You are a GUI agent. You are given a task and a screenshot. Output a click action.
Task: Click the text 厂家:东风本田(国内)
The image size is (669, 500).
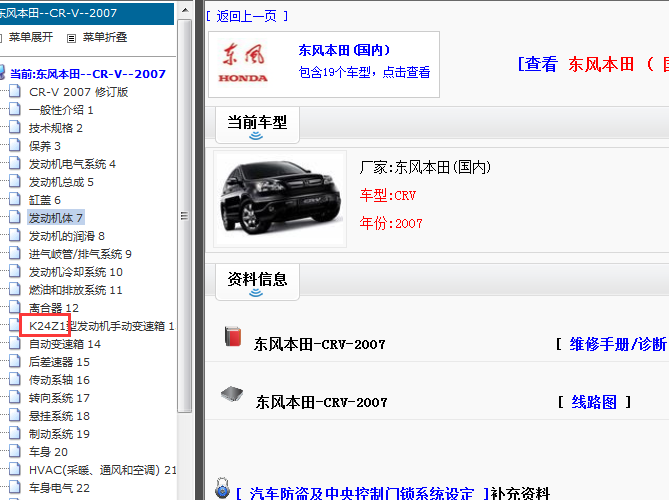click(x=425, y=167)
